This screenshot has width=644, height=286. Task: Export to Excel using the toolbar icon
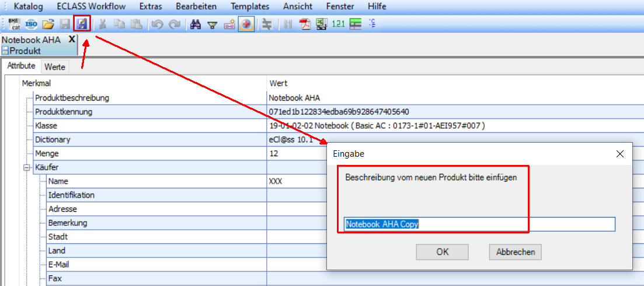coord(321,24)
